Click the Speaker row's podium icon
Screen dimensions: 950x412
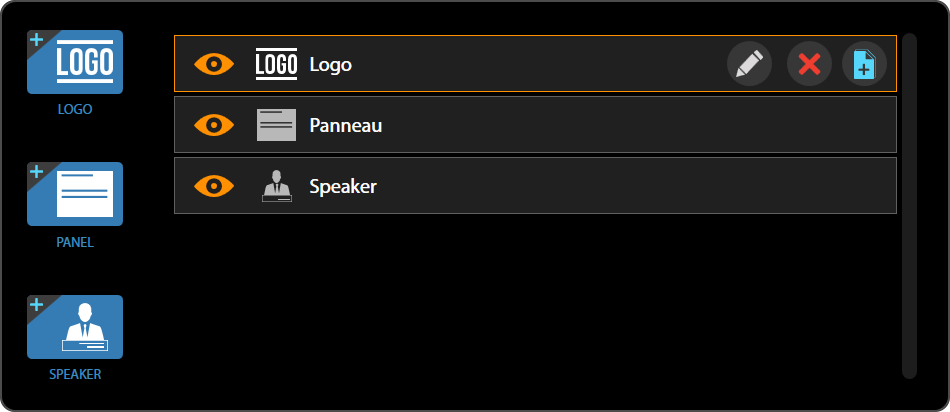point(276,186)
